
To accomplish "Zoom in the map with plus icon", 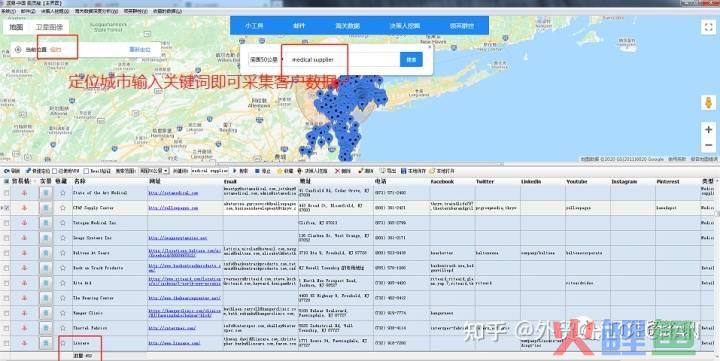I will 708,130.
